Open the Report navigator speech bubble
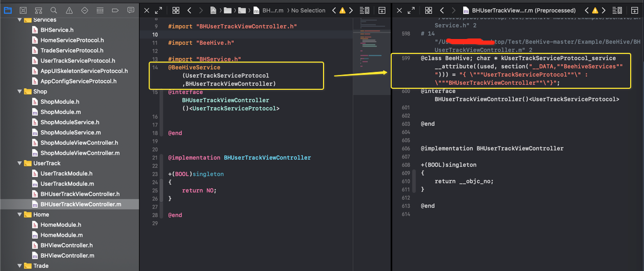 (131, 10)
